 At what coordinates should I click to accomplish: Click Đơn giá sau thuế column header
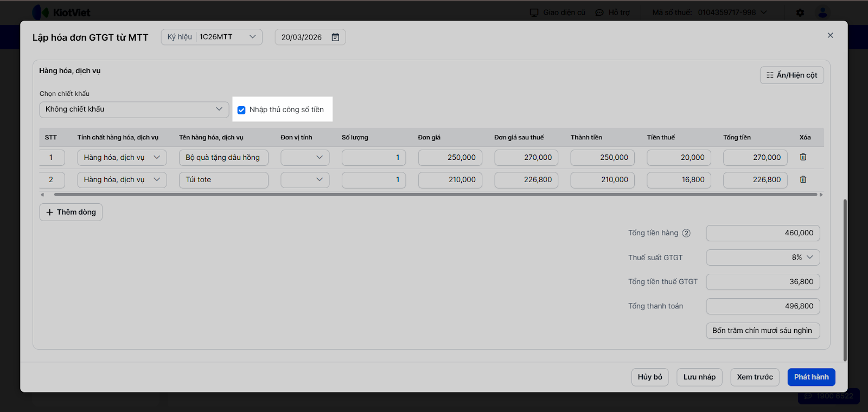(x=519, y=138)
